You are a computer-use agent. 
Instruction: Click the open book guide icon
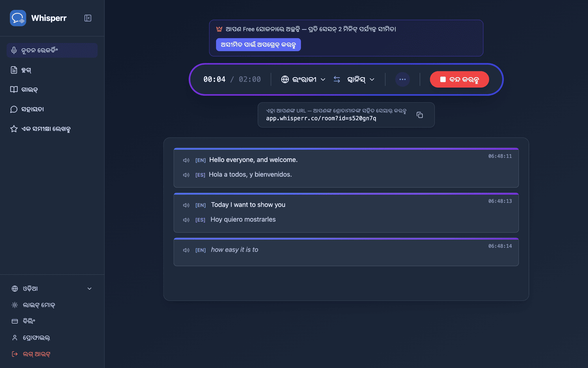point(14,89)
